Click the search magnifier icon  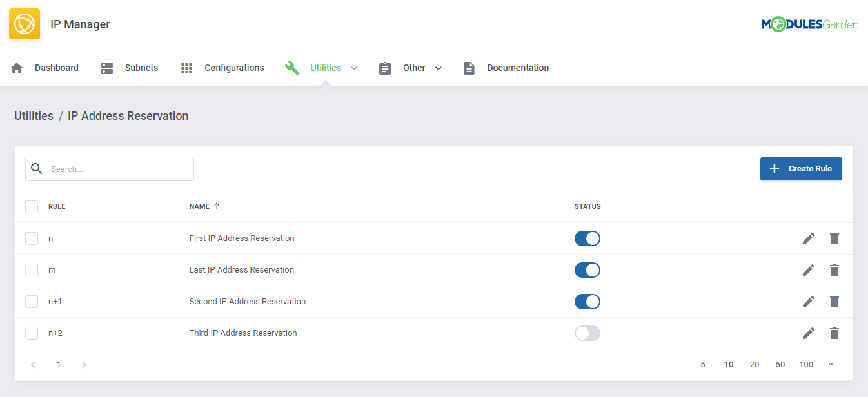coord(37,168)
